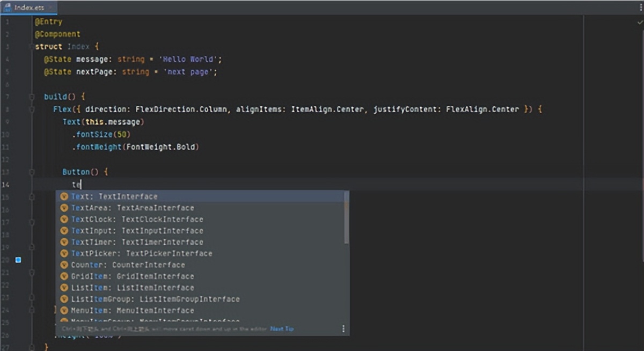Click the .fontSize(50) line

(101, 134)
